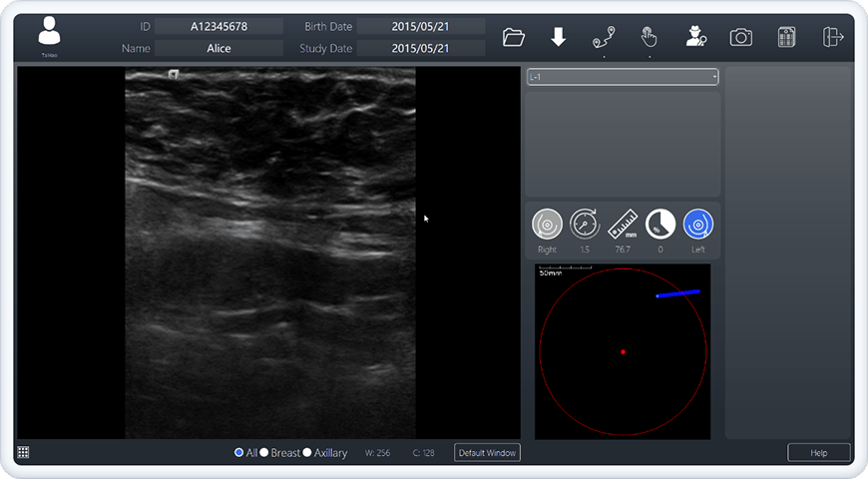The height and width of the screenshot is (479, 868).
Task: Open the user search icon
Action: coord(695,37)
